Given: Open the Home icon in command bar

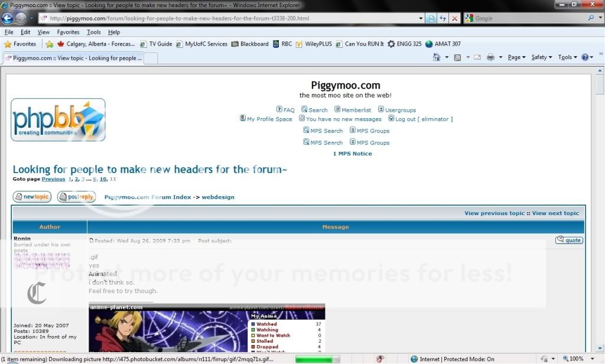Looking at the screenshot, I should (437, 57).
